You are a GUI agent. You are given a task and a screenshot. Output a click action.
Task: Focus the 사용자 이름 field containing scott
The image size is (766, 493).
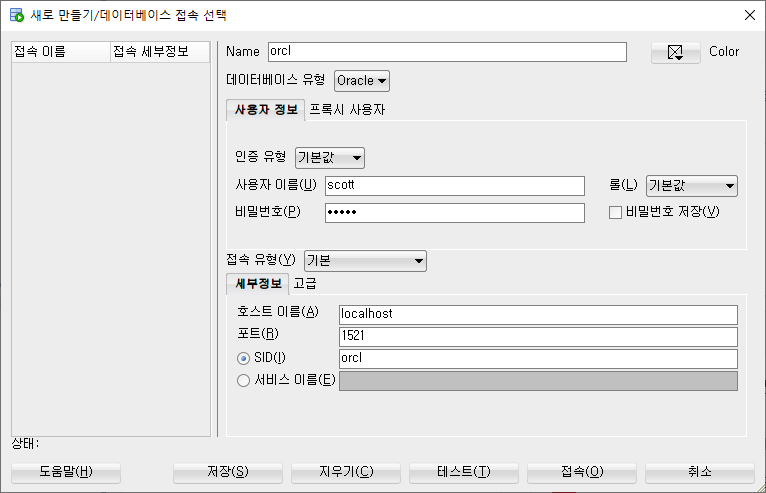(455, 186)
